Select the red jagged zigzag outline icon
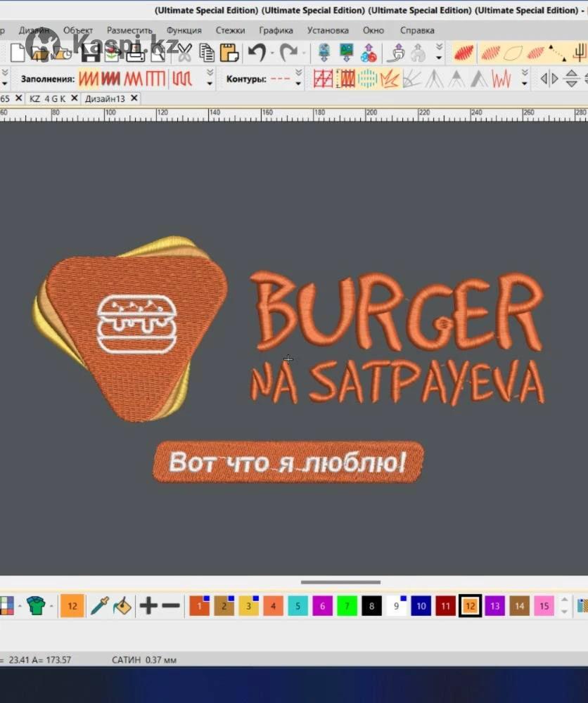 (x=501, y=79)
